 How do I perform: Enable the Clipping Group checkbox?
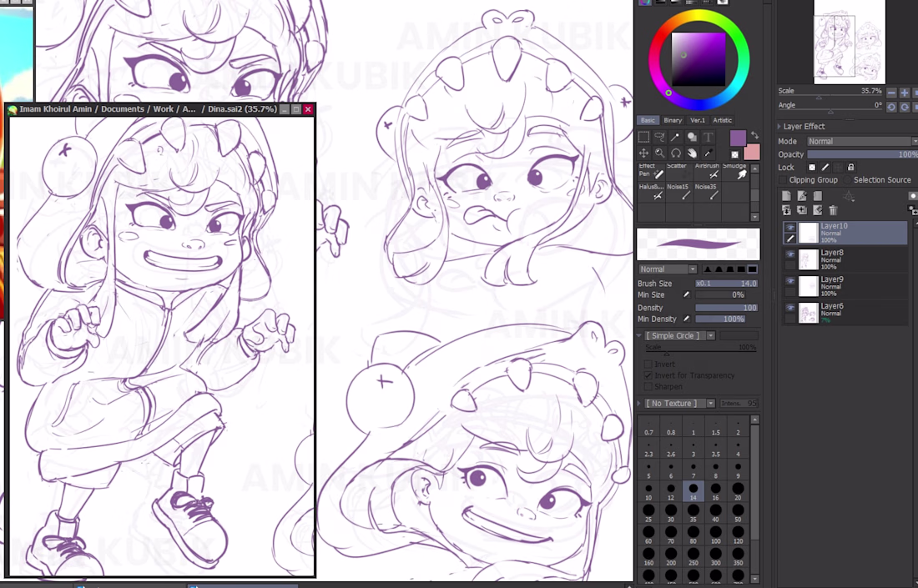point(783,180)
